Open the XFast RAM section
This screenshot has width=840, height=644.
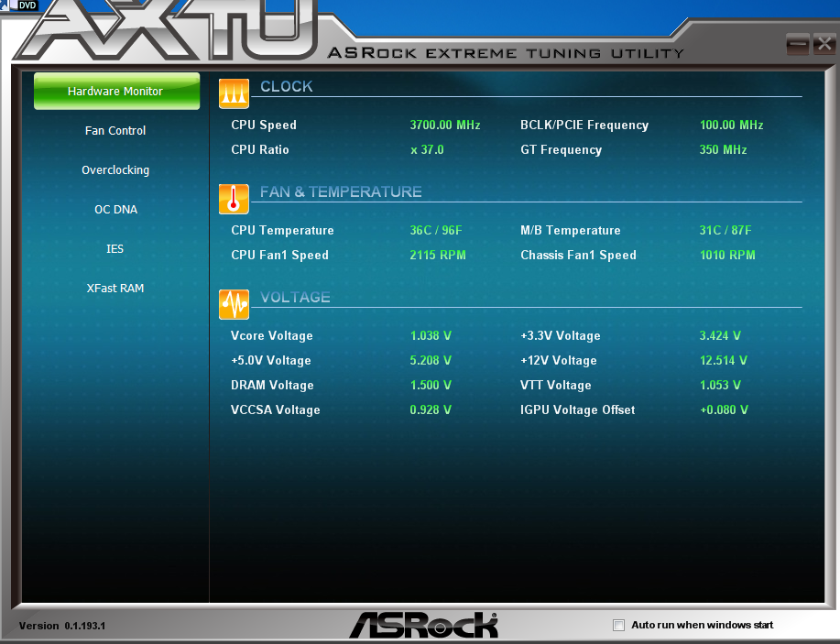click(x=115, y=289)
